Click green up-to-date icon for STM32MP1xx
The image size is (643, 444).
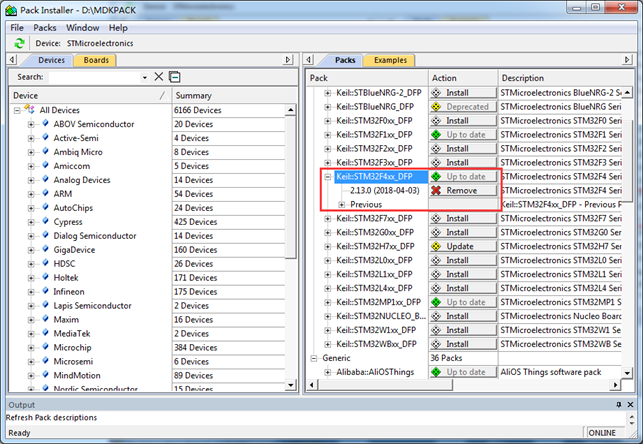(x=436, y=302)
